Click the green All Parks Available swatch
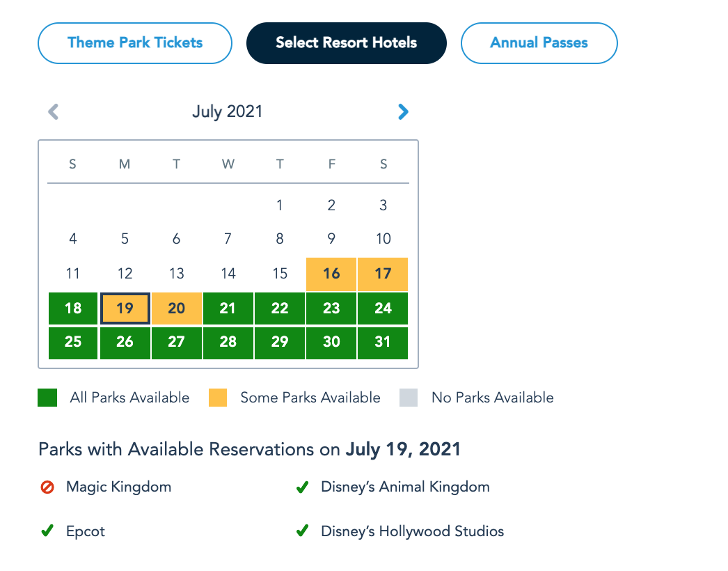The width and height of the screenshot is (728, 571). (x=47, y=398)
